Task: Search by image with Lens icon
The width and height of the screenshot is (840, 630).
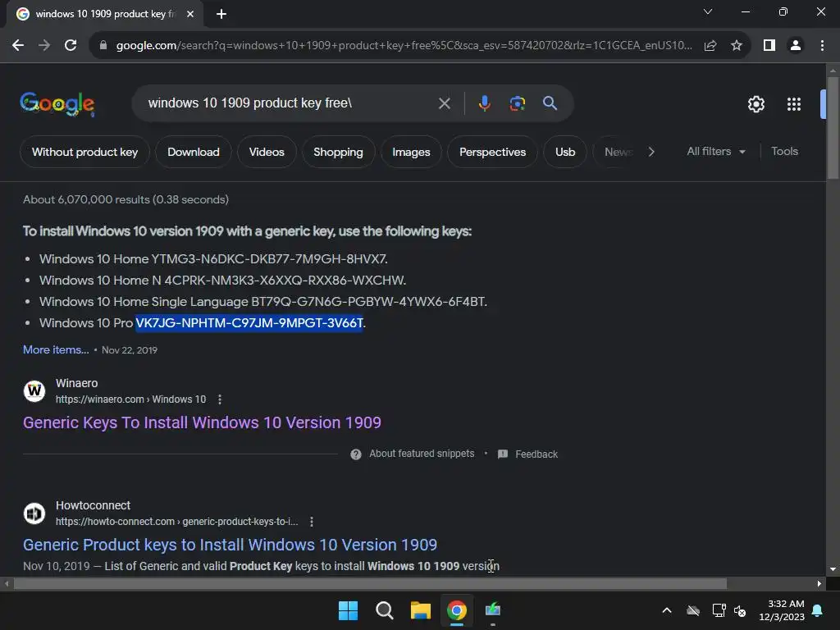Action: coord(517,103)
